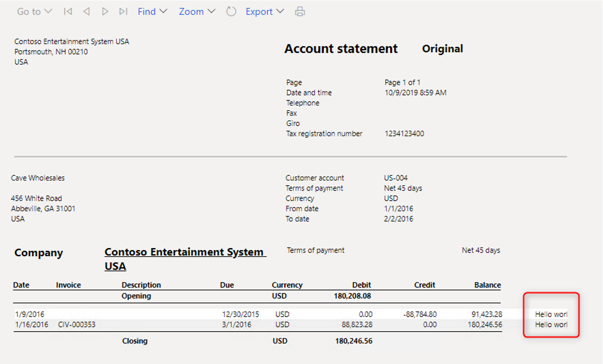Click the Debit column header
The height and width of the screenshot is (364, 603).
click(362, 285)
